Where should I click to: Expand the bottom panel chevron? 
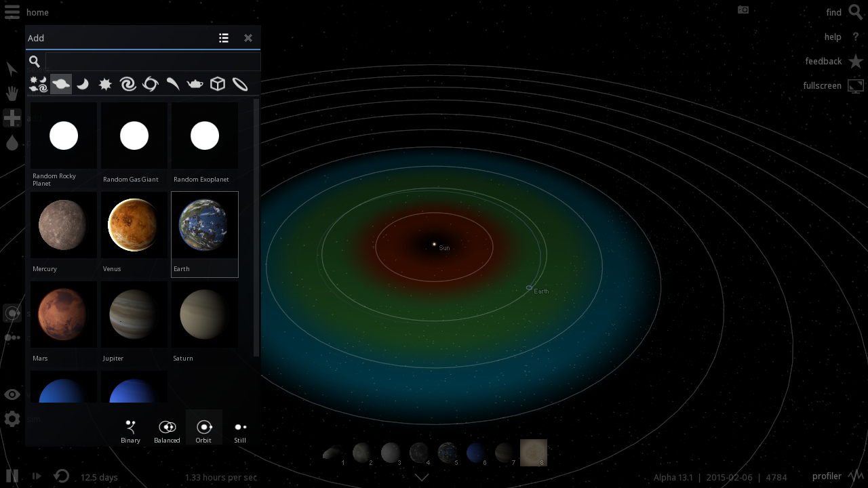[422, 477]
